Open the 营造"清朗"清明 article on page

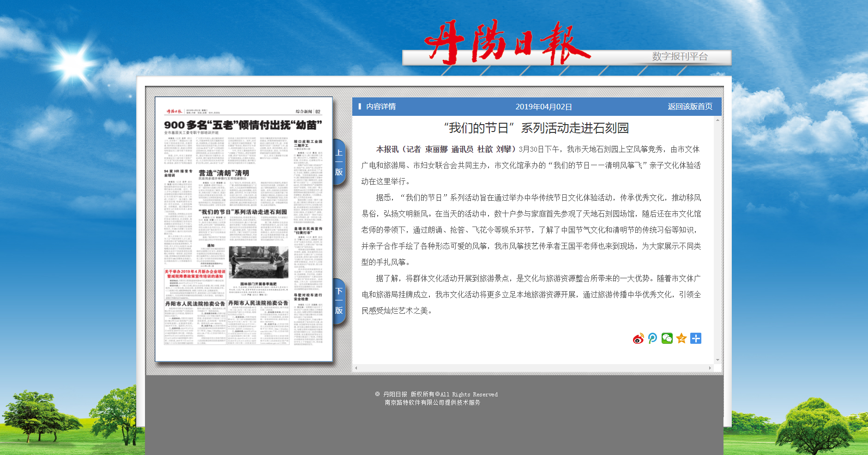[224, 173]
